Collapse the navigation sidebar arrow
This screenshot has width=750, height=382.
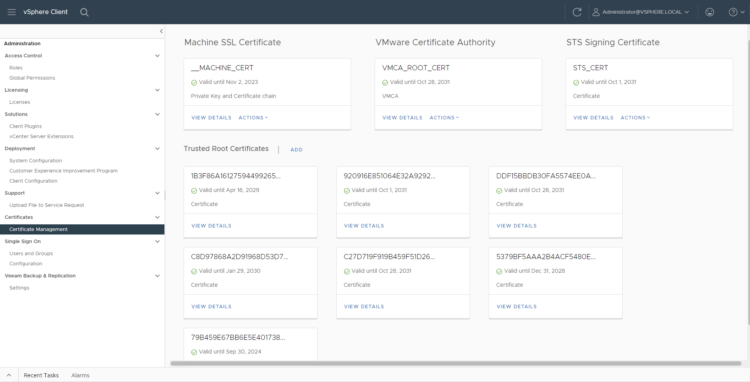tap(161, 31)
